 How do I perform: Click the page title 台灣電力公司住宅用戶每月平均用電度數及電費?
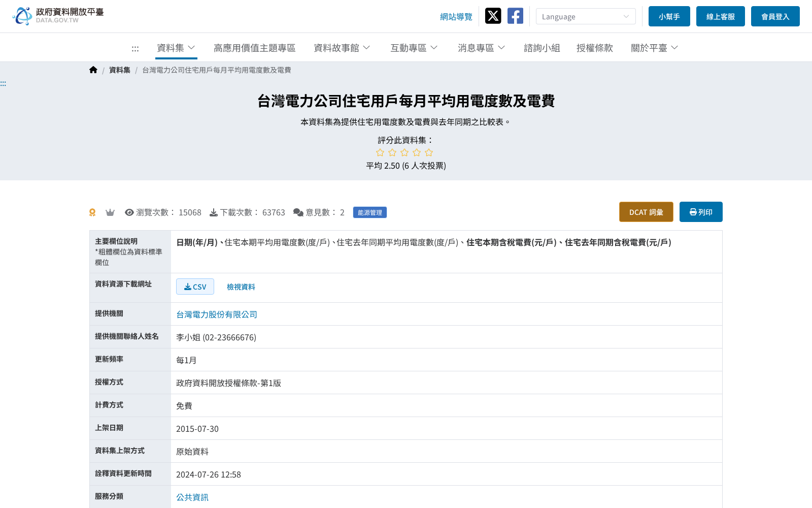tap(406, 101)
